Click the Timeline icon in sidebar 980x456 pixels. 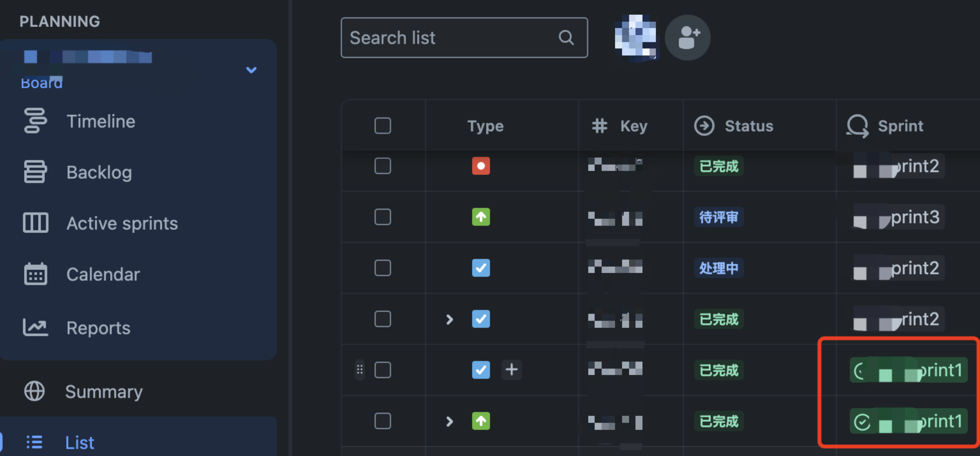(35, 121)
